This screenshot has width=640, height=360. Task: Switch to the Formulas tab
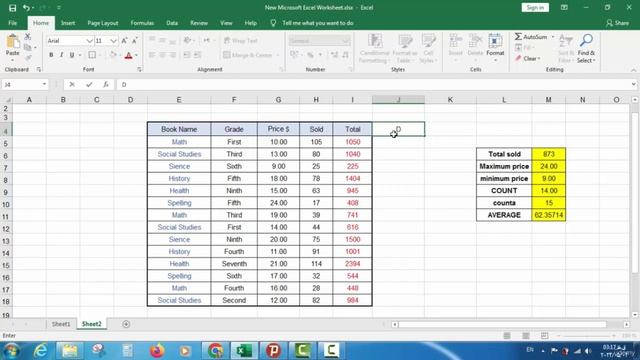(x=142, y=23)
